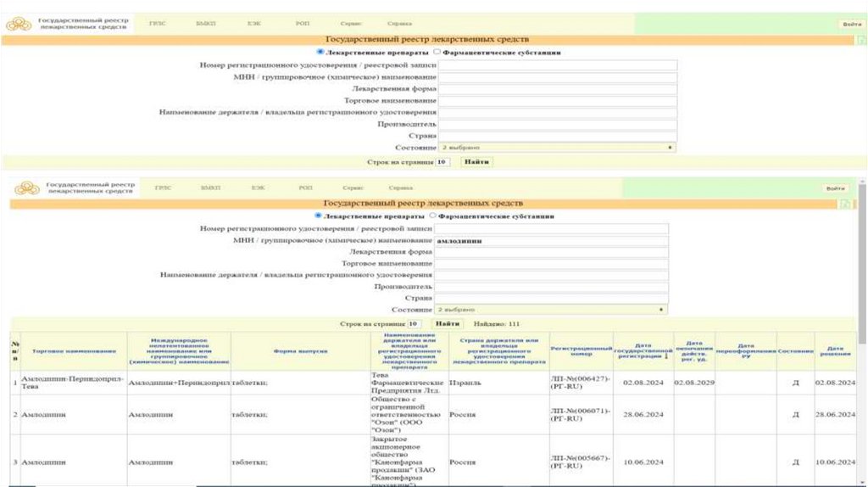Click Найти button next to Найдено: 111
This screenshot has width=868, height=487.
point(447,323)
